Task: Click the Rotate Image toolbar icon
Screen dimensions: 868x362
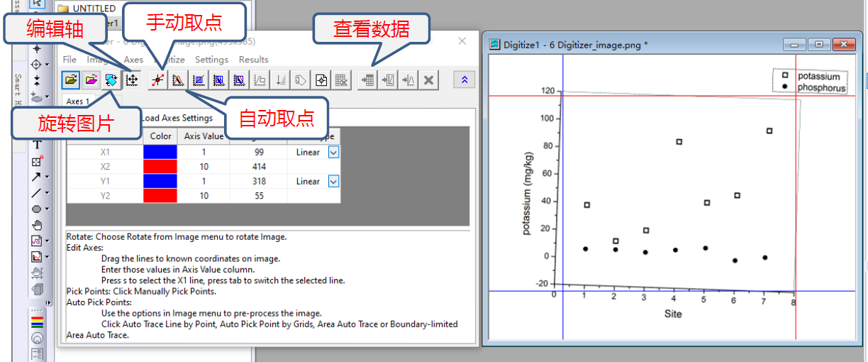Action: pyautogui.click(x=111, y=80)
